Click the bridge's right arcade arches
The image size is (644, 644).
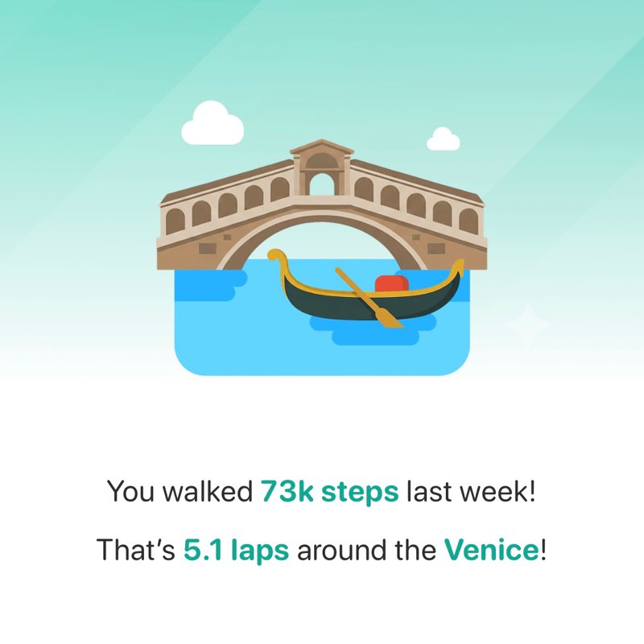(x=415, y=204)
